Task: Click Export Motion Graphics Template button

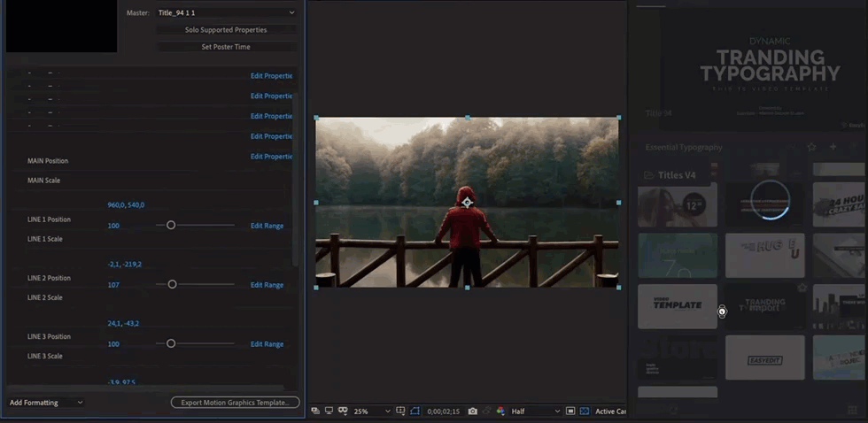Action: [x=235, y=403]
